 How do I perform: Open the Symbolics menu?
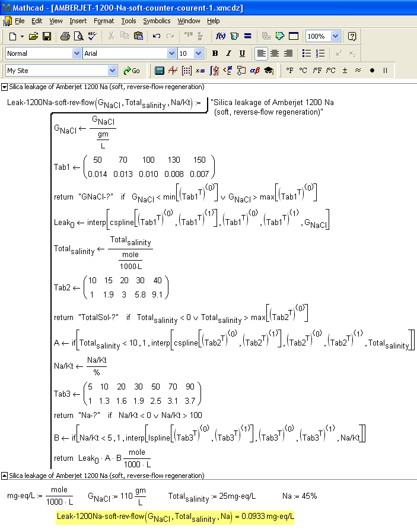tap(157, 21)
